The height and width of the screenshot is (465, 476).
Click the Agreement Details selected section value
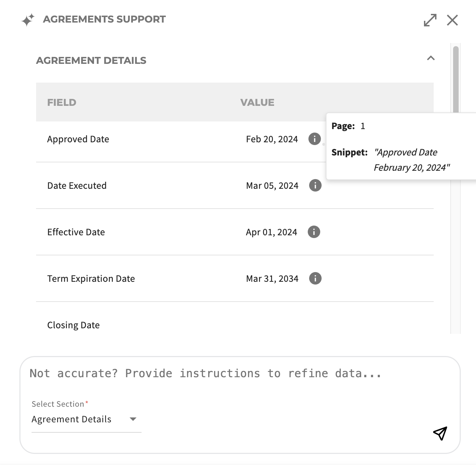point(71,419)
